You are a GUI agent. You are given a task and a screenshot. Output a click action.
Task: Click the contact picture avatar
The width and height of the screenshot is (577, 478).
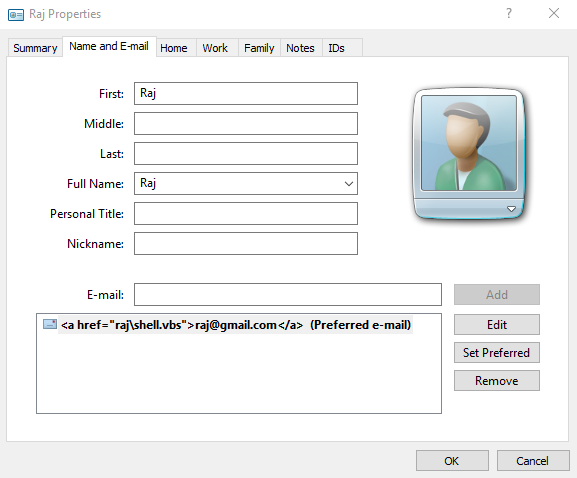(468, 143)
